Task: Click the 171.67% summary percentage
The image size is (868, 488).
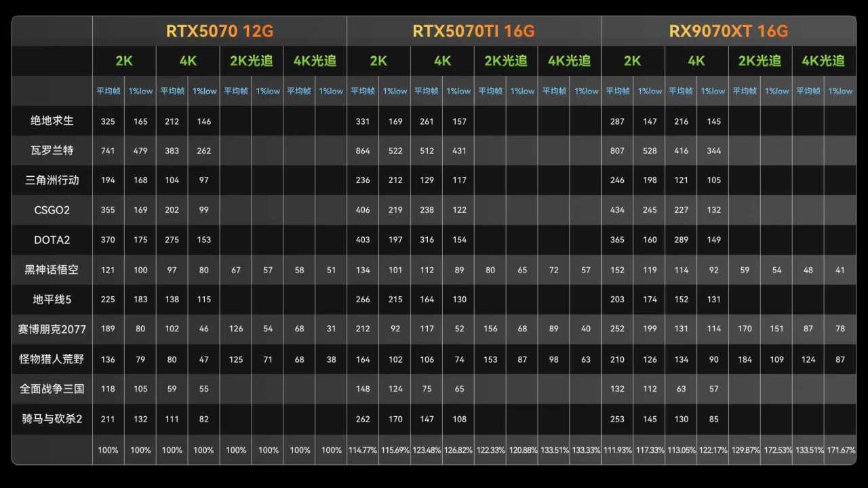Action: click(x=840, y=450)
